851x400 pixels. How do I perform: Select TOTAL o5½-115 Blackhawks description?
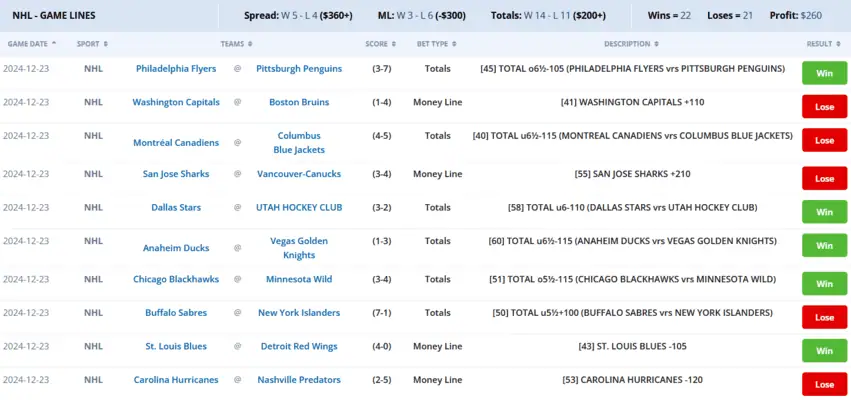click(632, 280)
